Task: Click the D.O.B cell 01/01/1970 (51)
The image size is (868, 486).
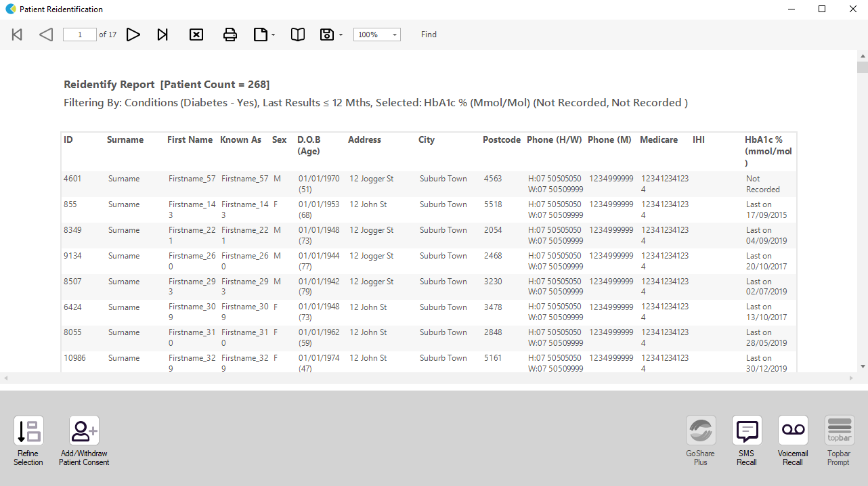Action: (x=319, y=184)
